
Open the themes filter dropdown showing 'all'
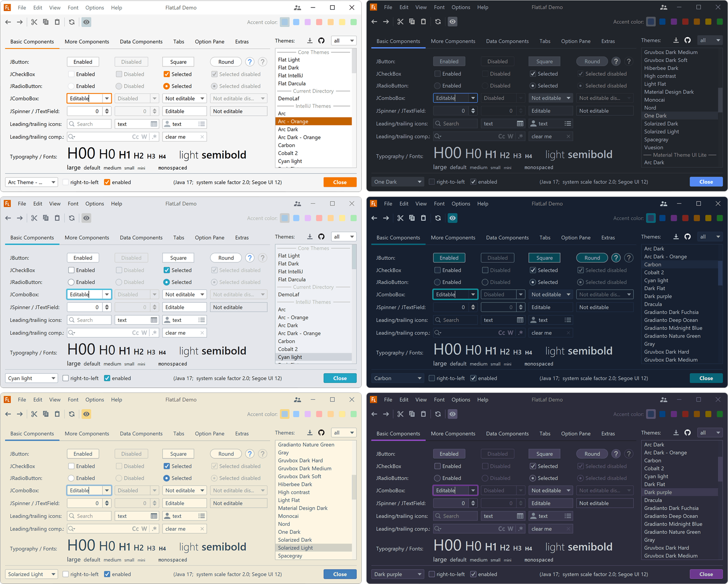(343, 40)
